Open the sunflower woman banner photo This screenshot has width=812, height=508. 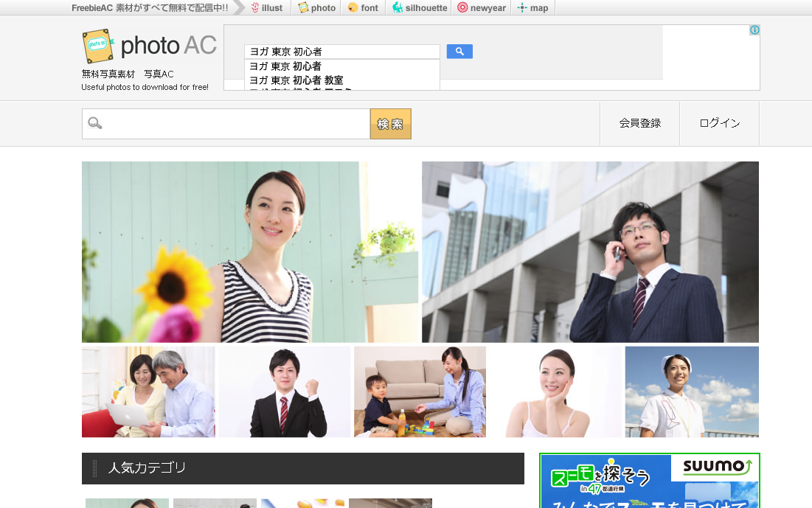250,252
